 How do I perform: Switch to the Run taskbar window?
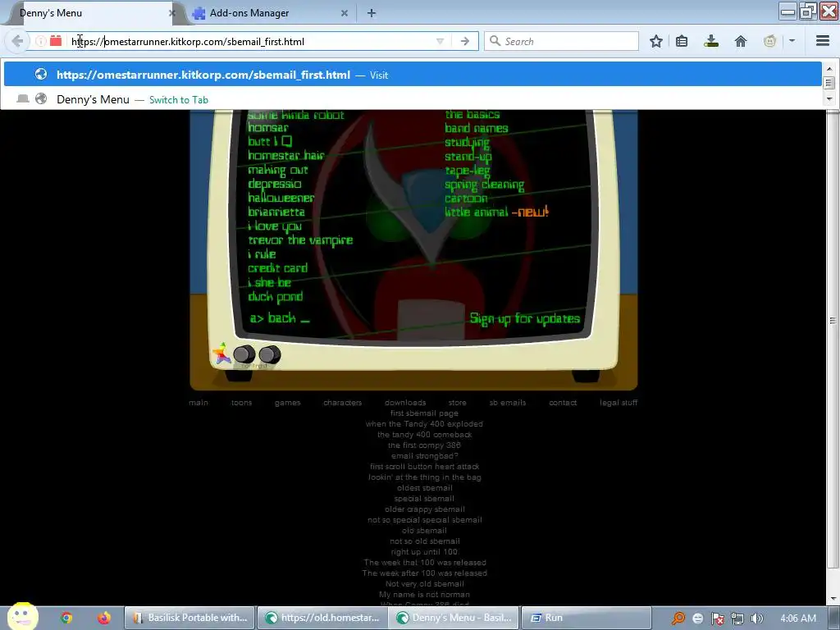tap(586, 618)
